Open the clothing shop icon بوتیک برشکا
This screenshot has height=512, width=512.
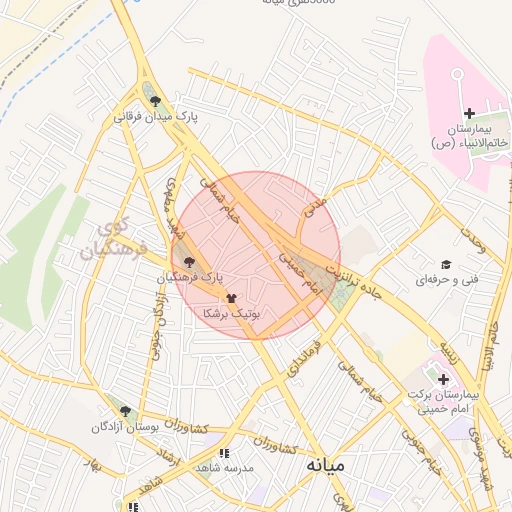pos(231,298)
